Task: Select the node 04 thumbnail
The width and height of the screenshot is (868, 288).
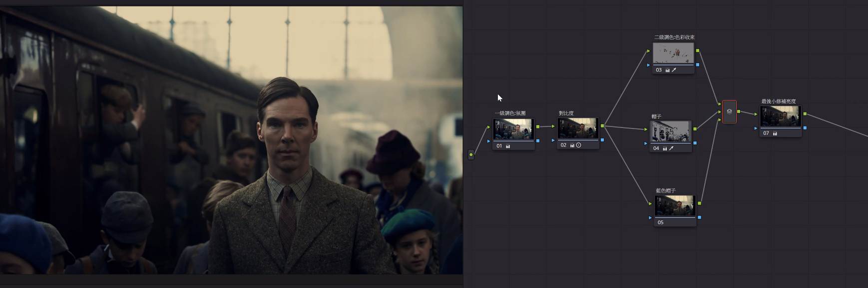Action: pyautogui.click(x=671, y=131)
